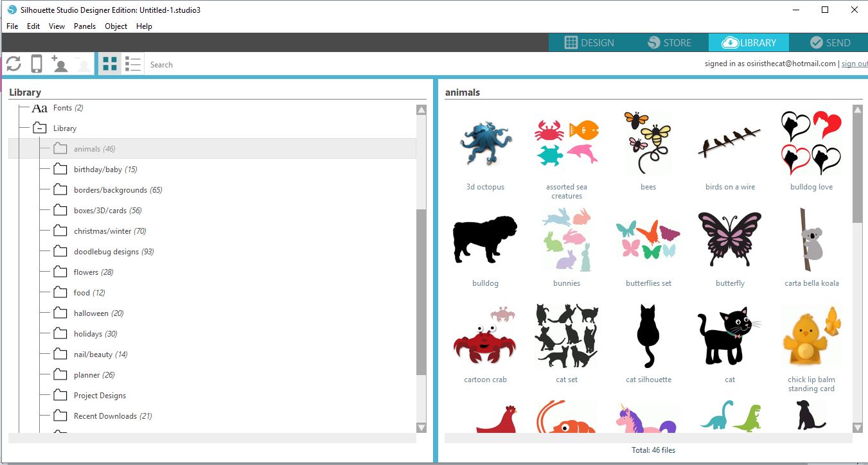
Task: Open the halloween folder
Action: (98, 313)
